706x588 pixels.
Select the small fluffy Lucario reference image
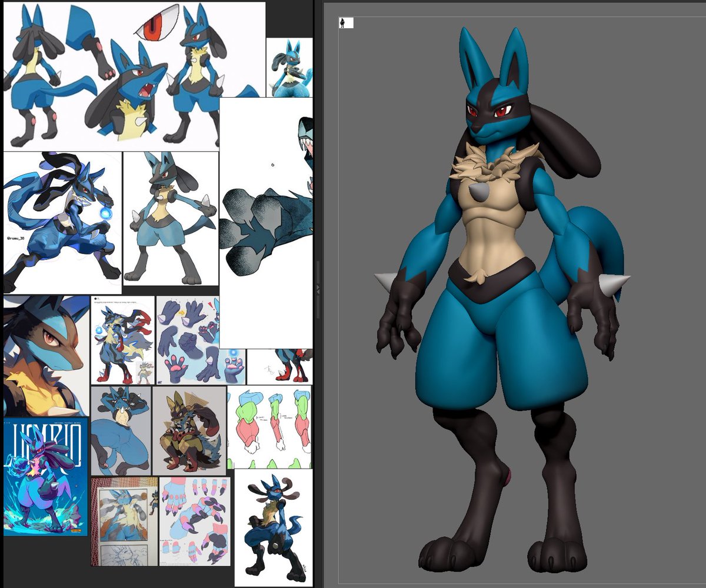pos(289,68)
